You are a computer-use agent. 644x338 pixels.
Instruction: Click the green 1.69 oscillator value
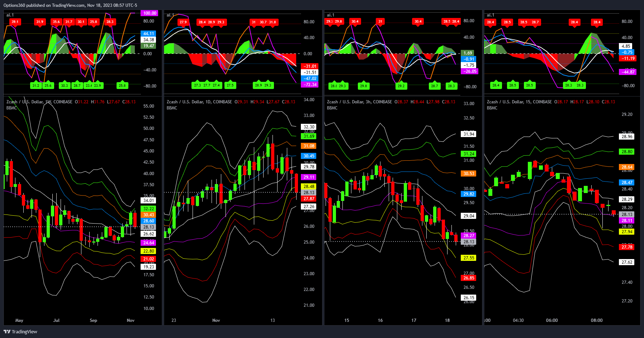point(468,53)
